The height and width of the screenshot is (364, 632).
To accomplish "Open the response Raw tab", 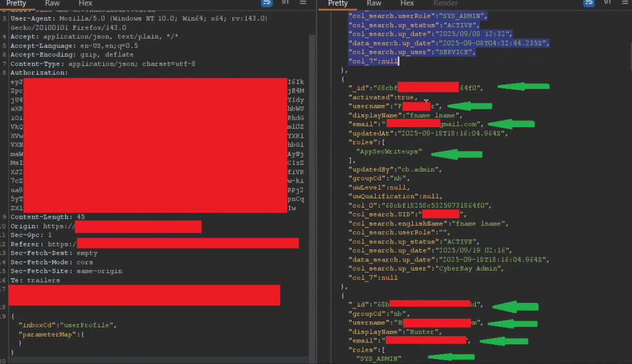I will tap(374, 3).
